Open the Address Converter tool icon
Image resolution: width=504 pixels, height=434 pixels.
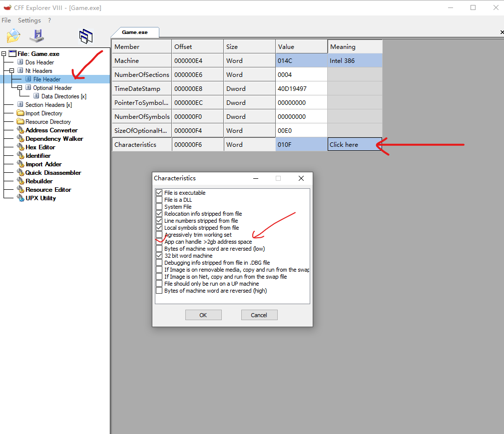[20, 130]
